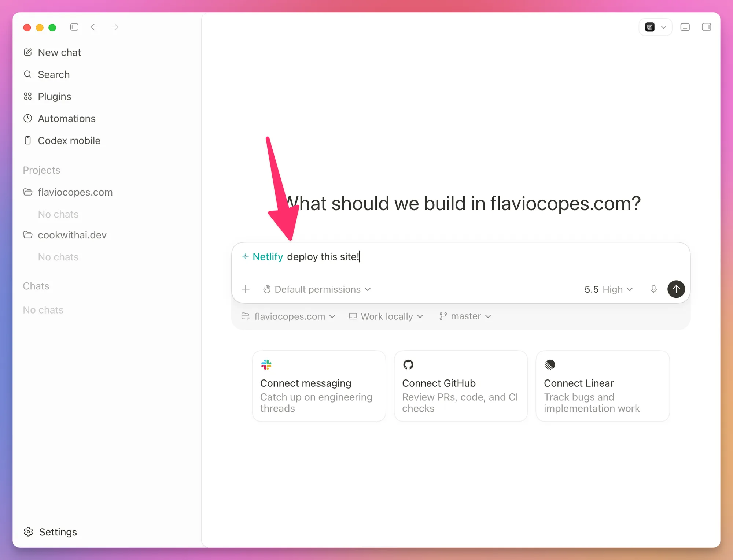The height and width of the screenshot is (560, 733).
Task: Click the gear icon next to Settings
Action: 28,532
